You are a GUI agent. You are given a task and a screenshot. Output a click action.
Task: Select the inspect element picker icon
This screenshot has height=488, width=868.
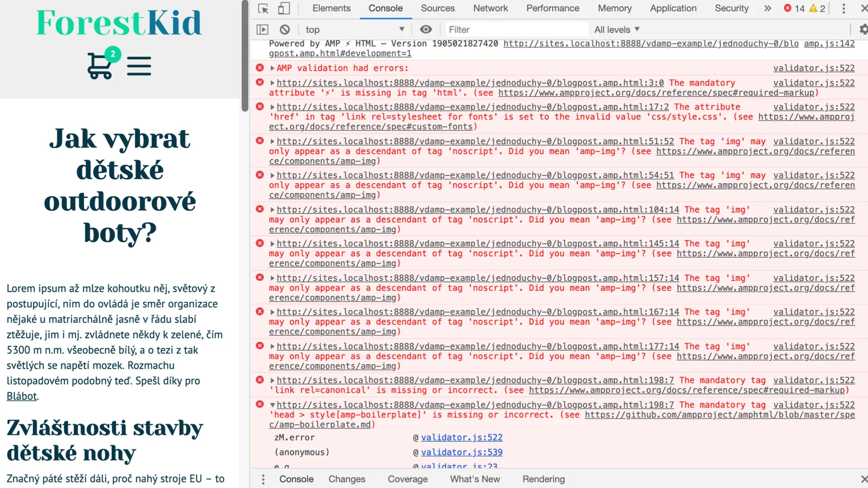tap(263, 9)
